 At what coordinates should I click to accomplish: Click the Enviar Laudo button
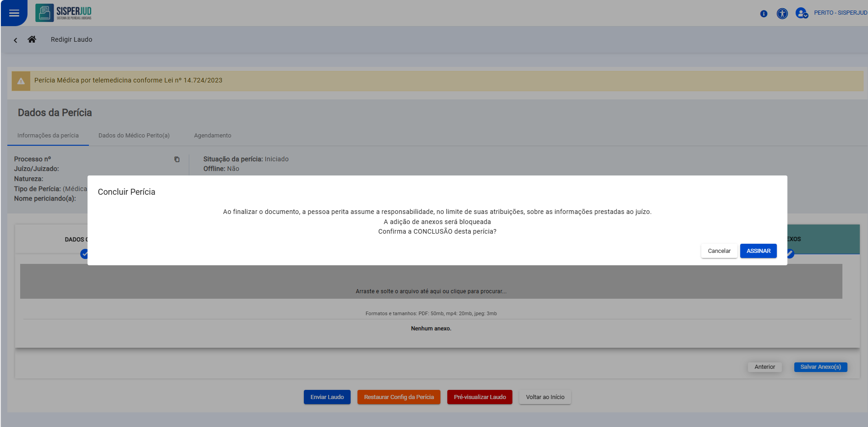[x=327, y=397]
